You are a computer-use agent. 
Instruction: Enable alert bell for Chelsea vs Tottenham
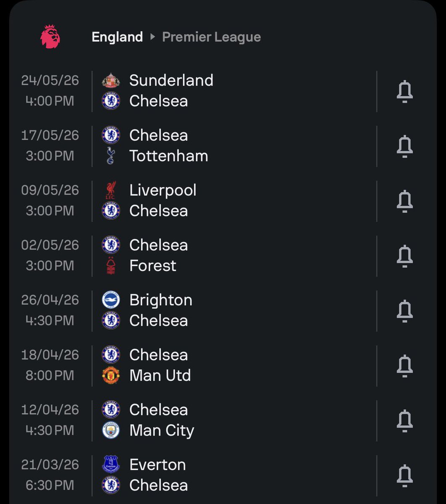[405, 146]
